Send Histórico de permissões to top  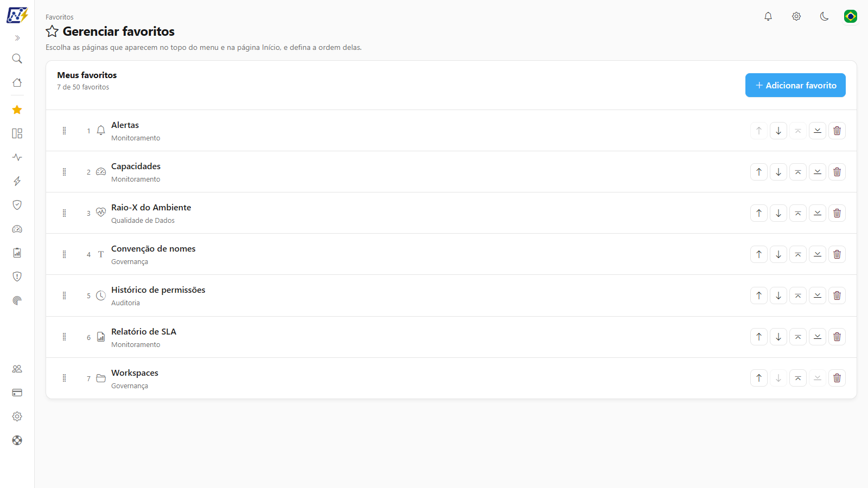(798, 296)
